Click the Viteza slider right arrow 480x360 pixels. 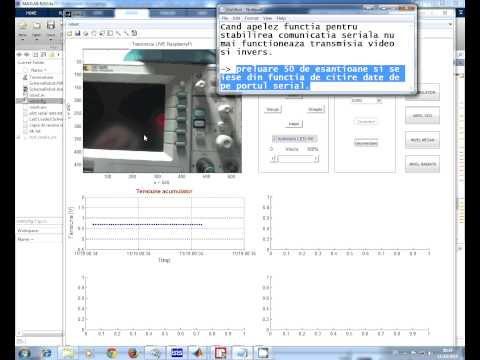pos(316,159)
